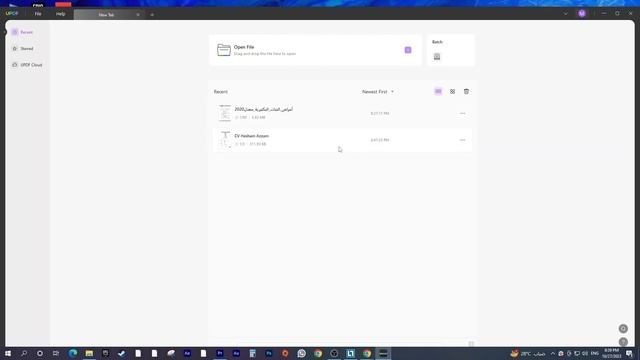Screen dimensions: 640x360
Task: Open the File menu
Action: click(38, 14)
